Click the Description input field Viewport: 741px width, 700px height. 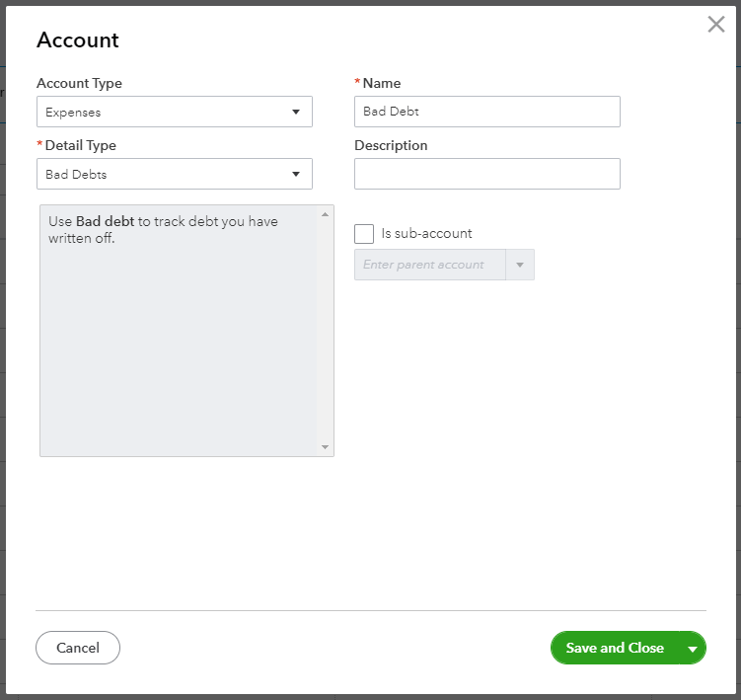tap(487, 174)
